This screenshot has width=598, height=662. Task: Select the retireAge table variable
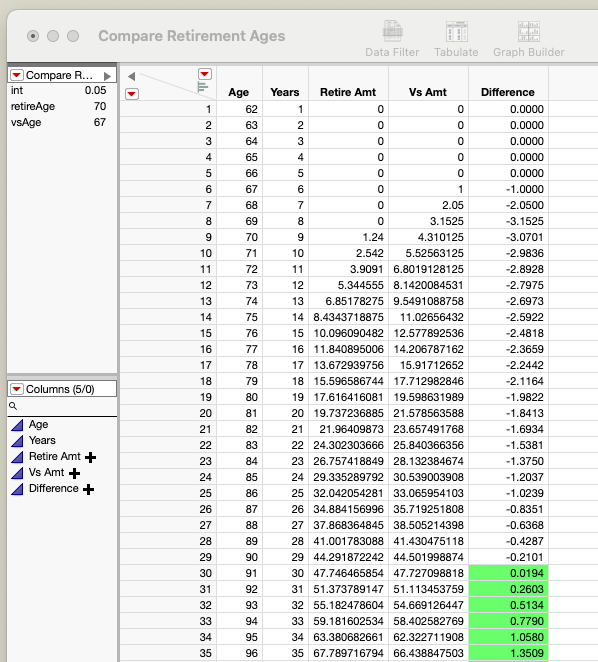point(33,106)
